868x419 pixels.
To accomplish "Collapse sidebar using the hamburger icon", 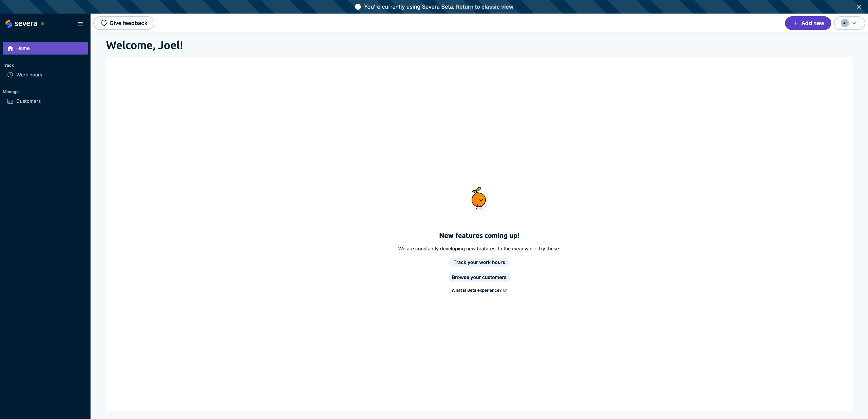I will pyautogui.click(x=80, y=24).
